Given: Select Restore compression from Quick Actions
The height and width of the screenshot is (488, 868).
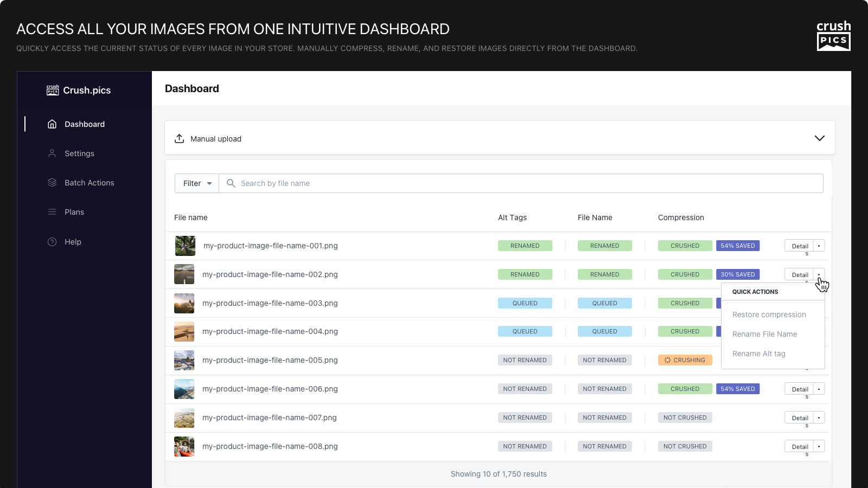Looking at the screenshot, I should (769, 314).
